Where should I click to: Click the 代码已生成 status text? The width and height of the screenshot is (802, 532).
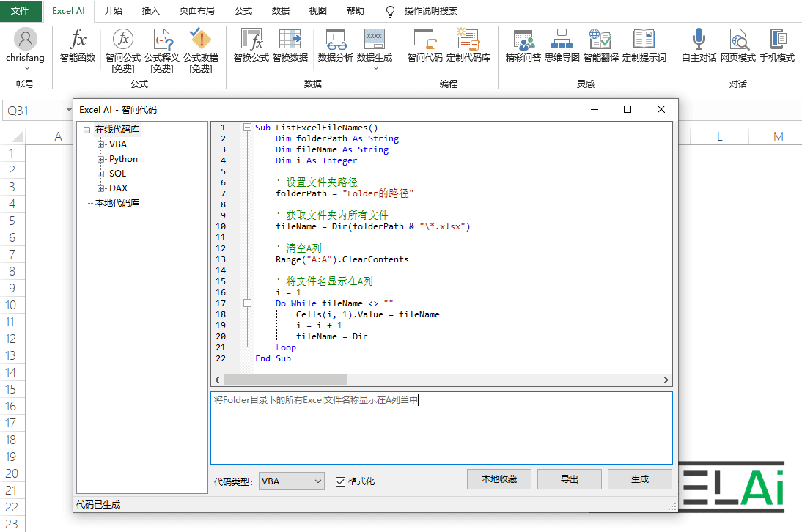click(x=98, y=505)
